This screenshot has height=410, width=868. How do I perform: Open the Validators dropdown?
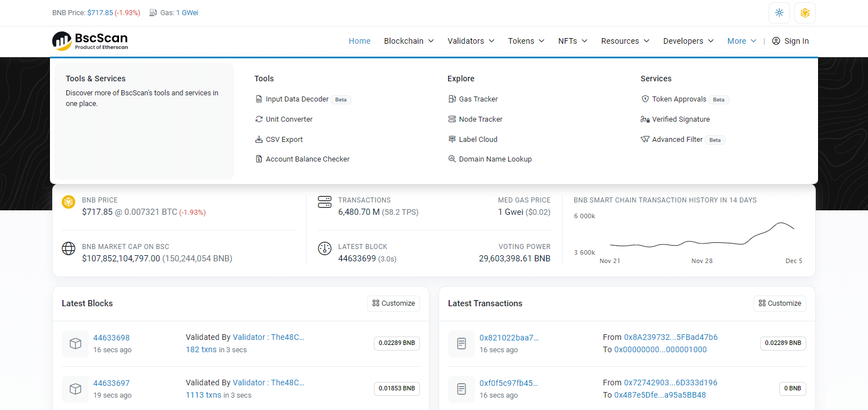click(470, 41)
